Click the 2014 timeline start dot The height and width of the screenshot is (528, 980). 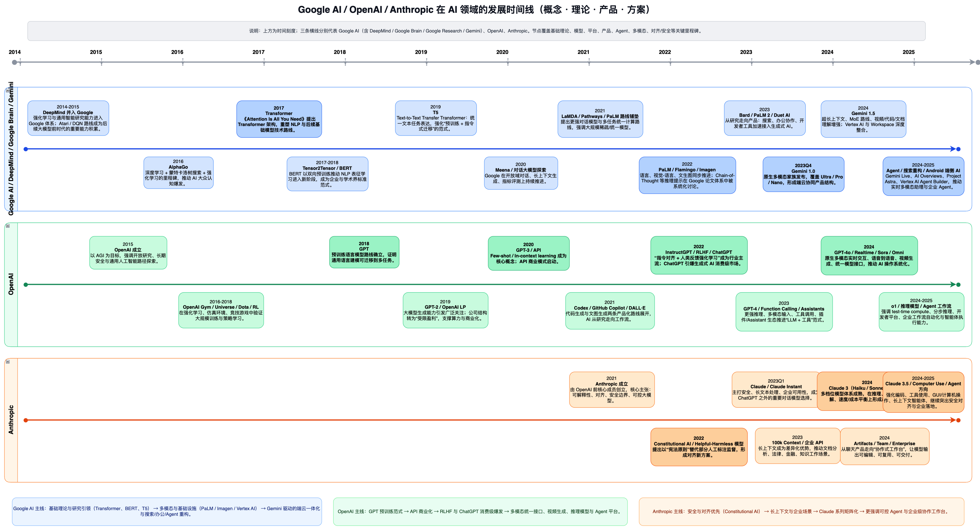click(15, 62)
